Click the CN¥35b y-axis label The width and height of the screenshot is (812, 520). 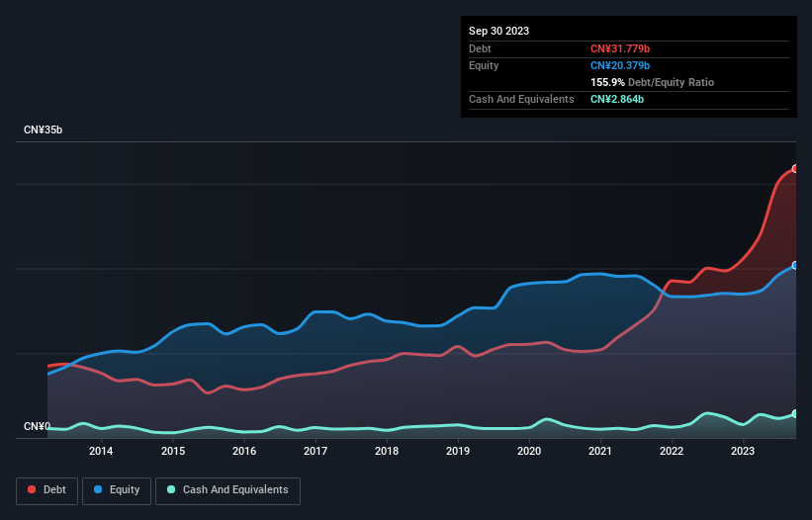[43, 130]
